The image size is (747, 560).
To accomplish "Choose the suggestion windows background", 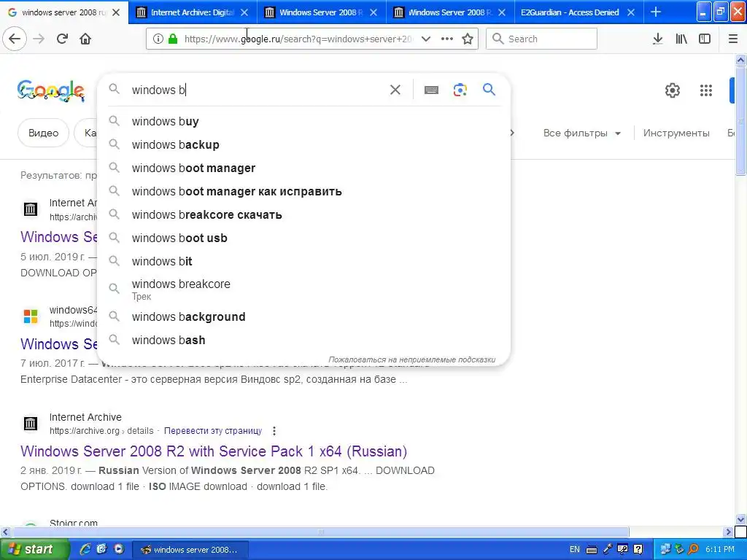I will (303, 316).
